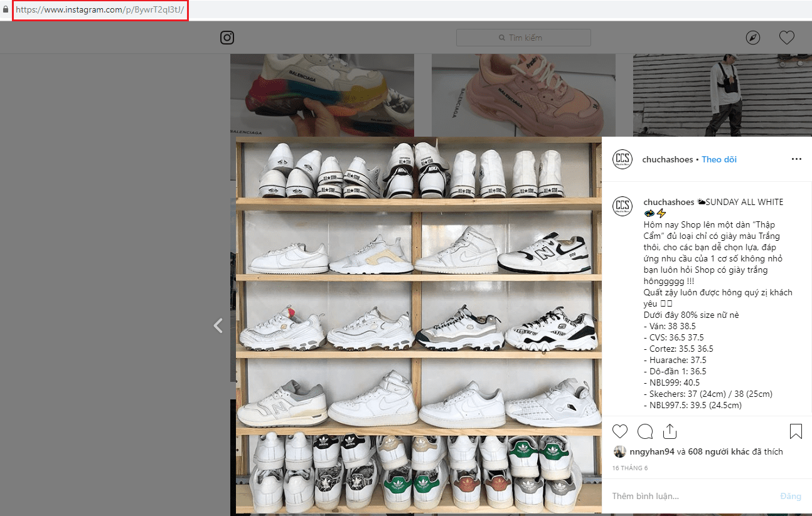
Task: Share the post using share icon
Action: tap(670, 431)
